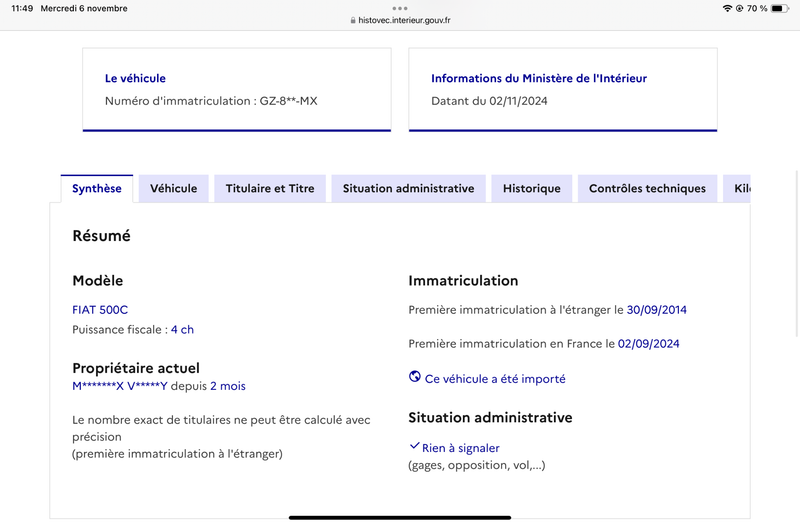Viewport: 800px width, 525px height.
Task: Tap the three-dot multitasking icon at top
Action: click(x=400, y=8)
